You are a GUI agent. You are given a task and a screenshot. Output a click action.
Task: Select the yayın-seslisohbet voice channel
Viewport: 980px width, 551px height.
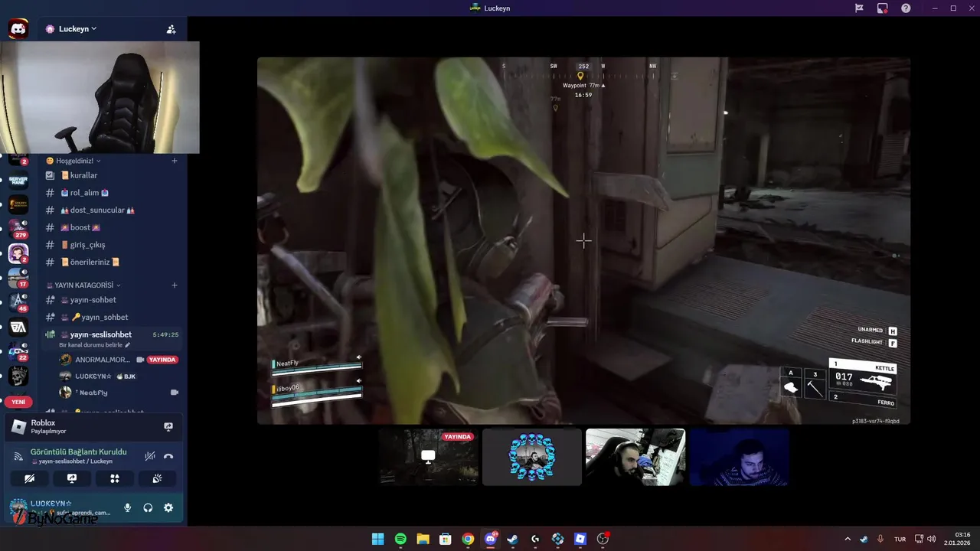(x=112, y=334)
